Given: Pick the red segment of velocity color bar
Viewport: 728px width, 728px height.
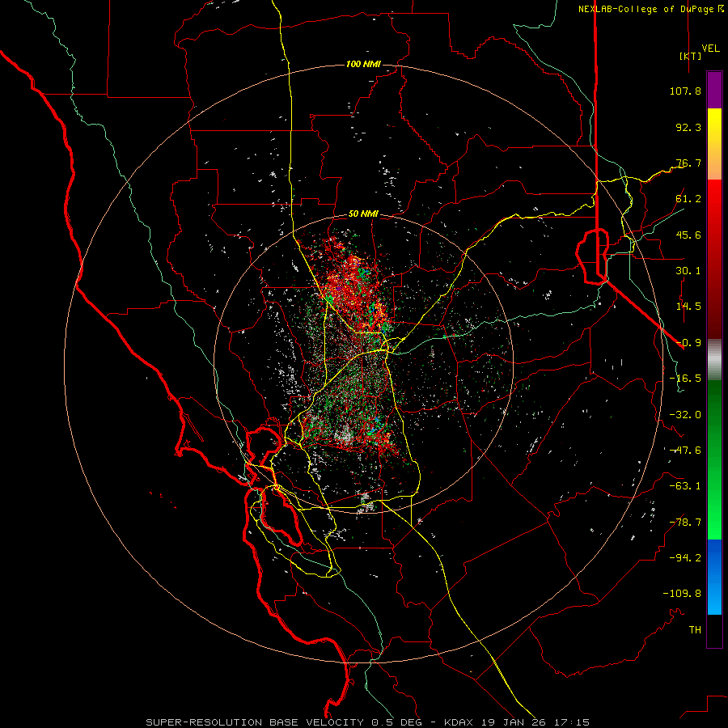Looking at the screenshot, I should point(714,259).
